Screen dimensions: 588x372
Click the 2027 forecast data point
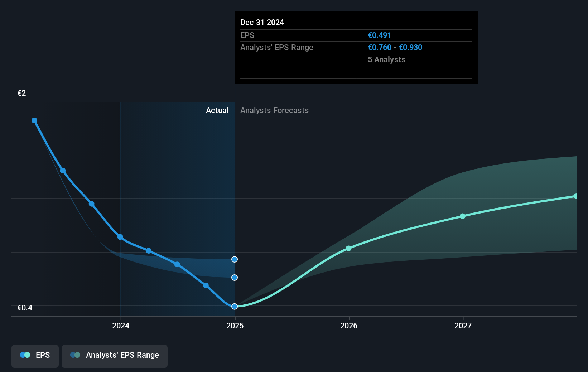(463, 216)
